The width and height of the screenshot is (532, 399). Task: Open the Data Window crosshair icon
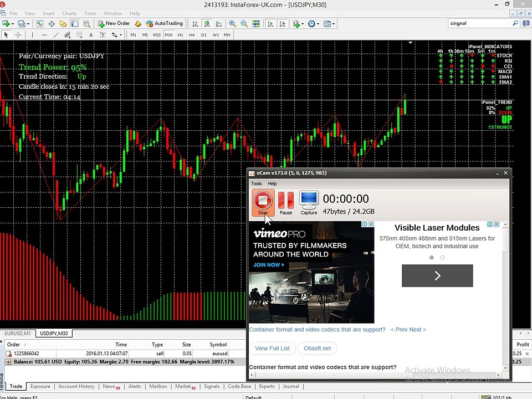(52, 23)
